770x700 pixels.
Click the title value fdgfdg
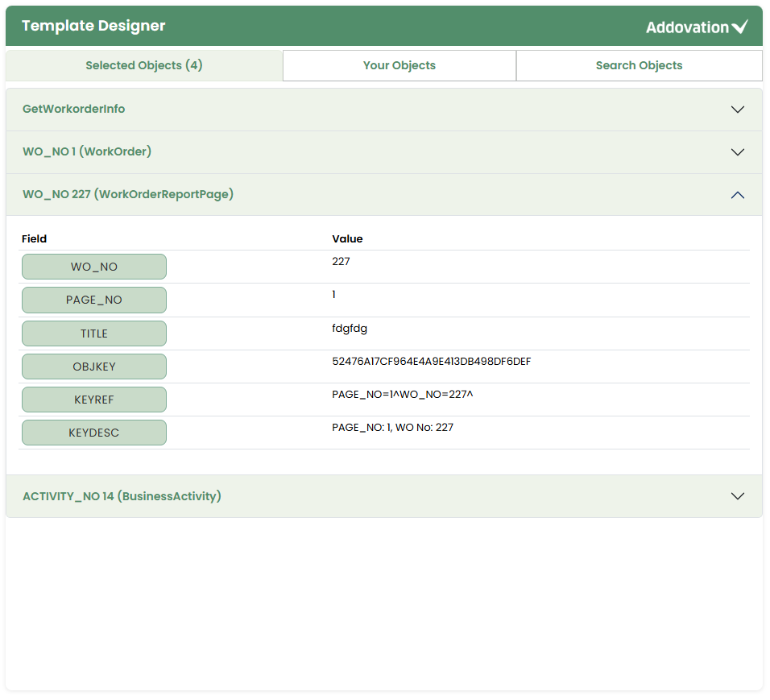tap(350, 329)
